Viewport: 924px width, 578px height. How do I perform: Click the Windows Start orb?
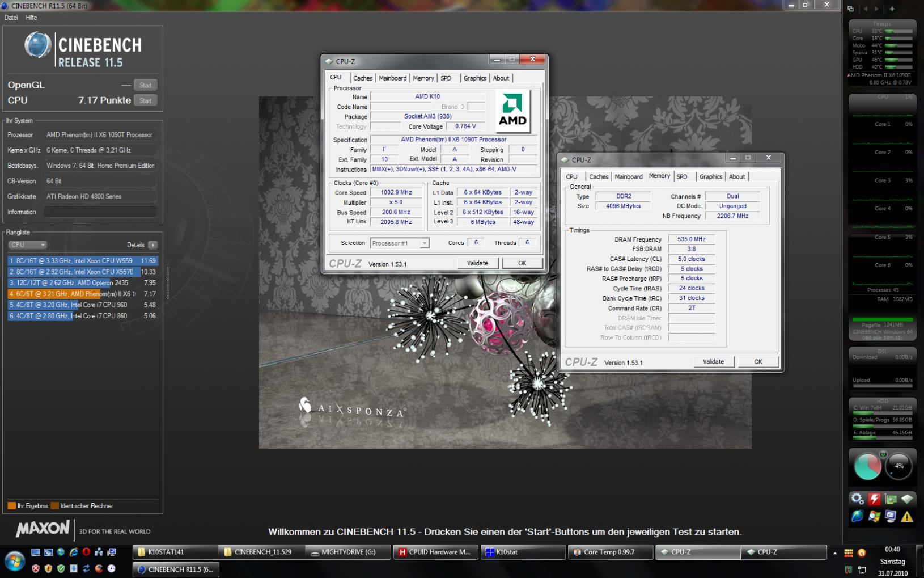15,561
